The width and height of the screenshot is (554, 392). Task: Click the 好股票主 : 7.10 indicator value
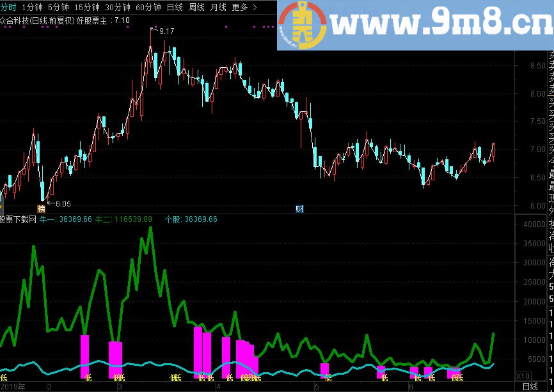(x=103, y=20)
